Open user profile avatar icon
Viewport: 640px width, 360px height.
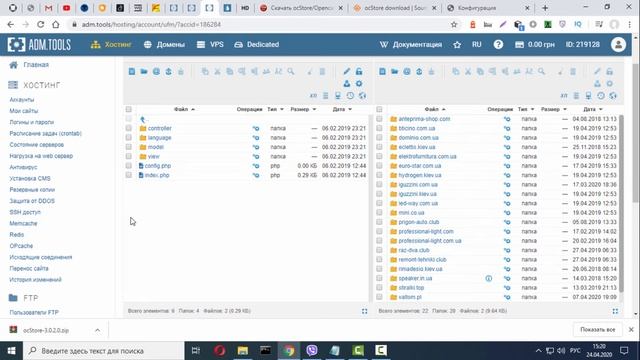pyautogui.click(x=618, y=44)
